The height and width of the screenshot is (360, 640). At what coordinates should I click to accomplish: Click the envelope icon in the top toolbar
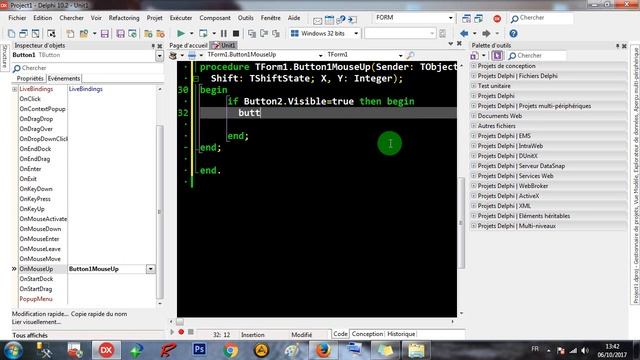(318, 20)
